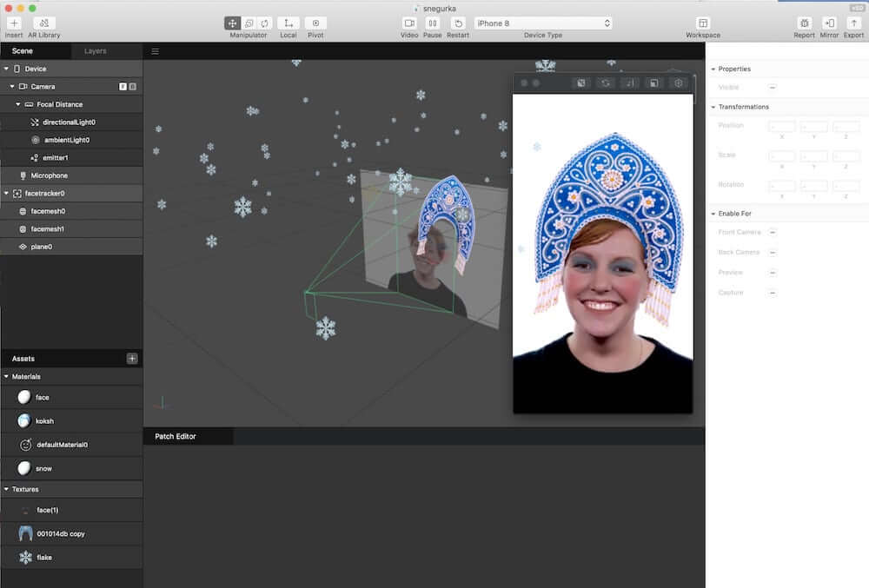
Task: Open the Patch Editor tab
Action: point(176,436)
